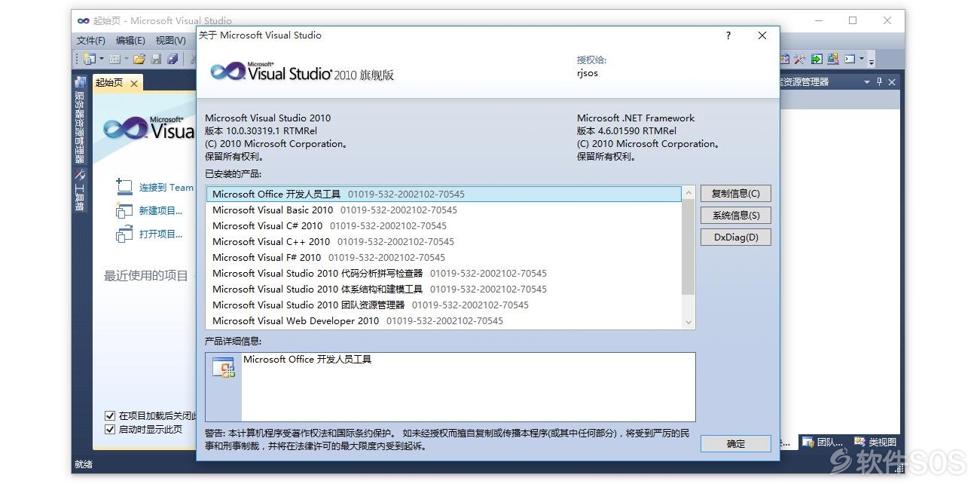Click the Office developer tools product detail icon
Viewport: 980px width, 484px height.
pyautogui.click(x=224, y=369)
